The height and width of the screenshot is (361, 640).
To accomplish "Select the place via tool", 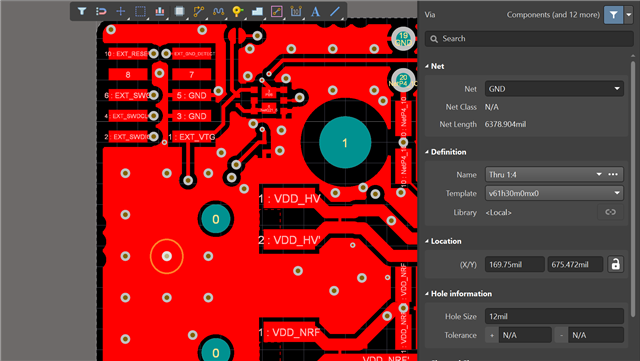I will click(x=238, y=11).
